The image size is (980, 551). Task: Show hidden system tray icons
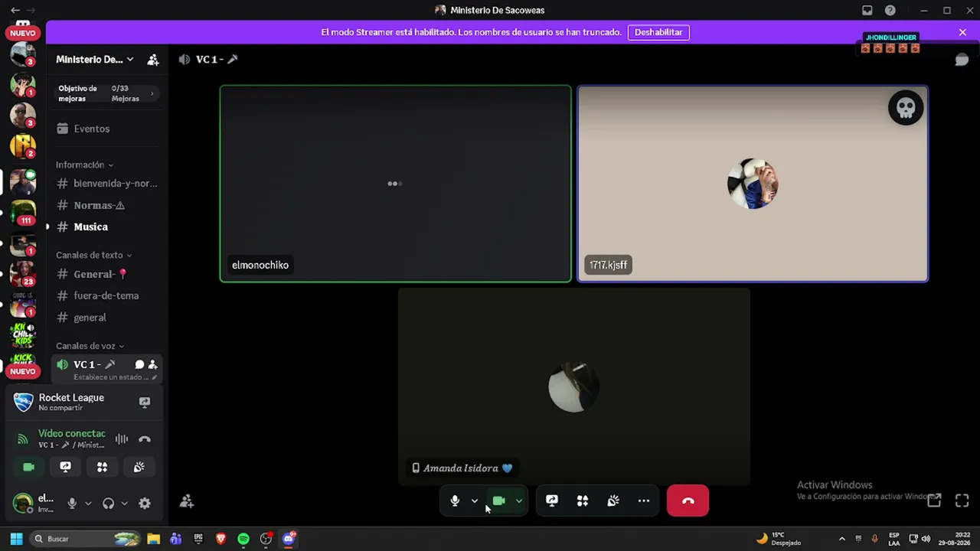[841, 539]
